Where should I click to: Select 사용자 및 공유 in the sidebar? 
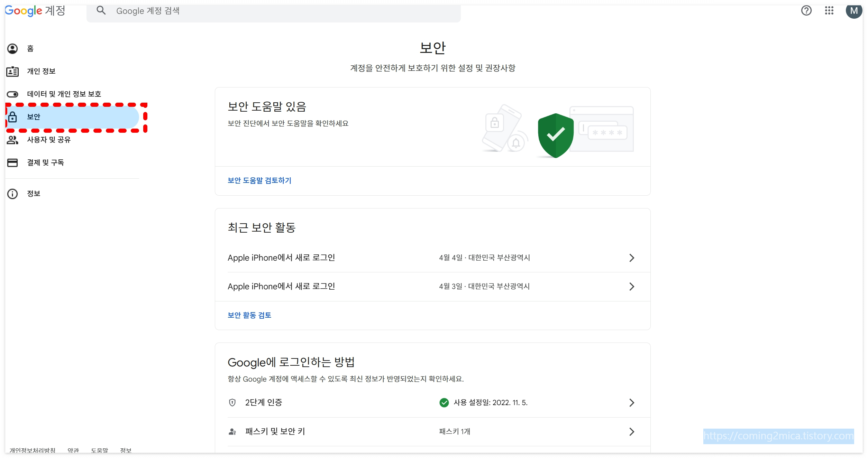coord(49,140)
